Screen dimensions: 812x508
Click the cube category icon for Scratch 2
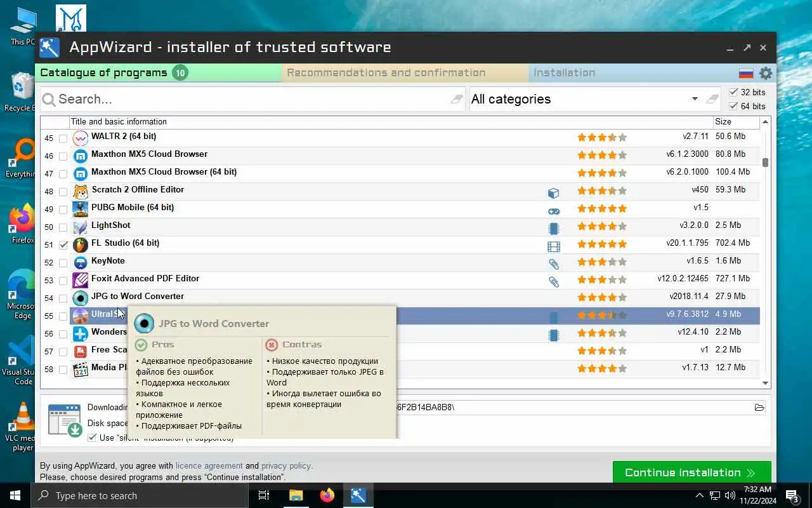[x=554, y=193]
